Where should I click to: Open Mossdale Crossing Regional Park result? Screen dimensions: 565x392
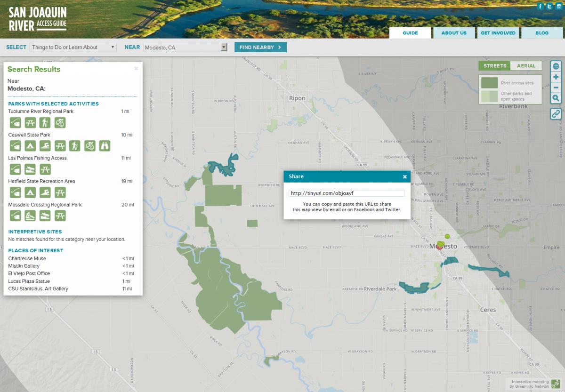(45, 205)
